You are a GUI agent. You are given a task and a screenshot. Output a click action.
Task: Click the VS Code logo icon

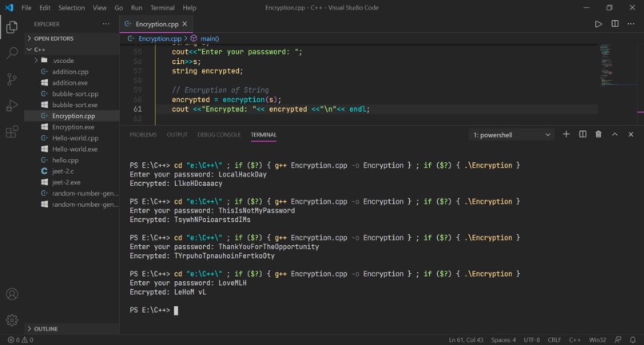click(x=9, y=7)
